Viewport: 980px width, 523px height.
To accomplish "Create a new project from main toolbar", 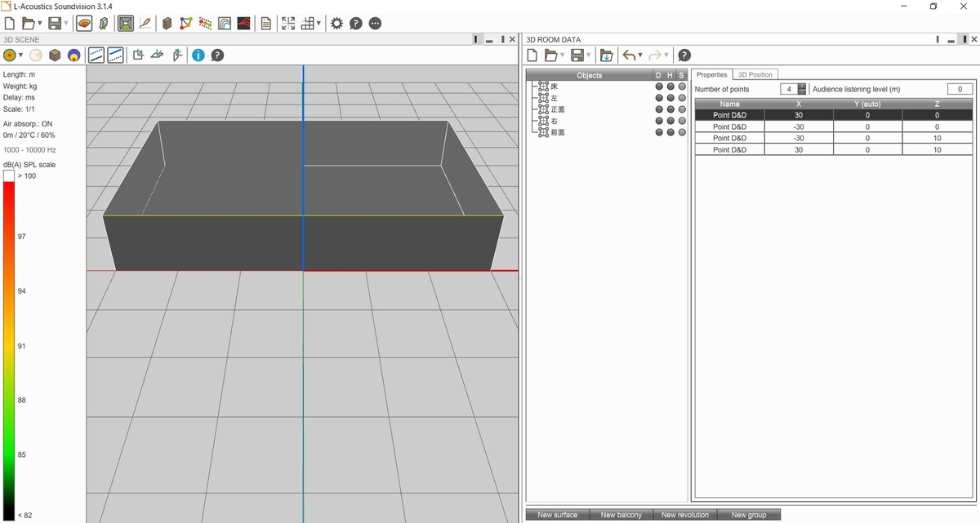I will pyautogui.click(x=10, y=24).
